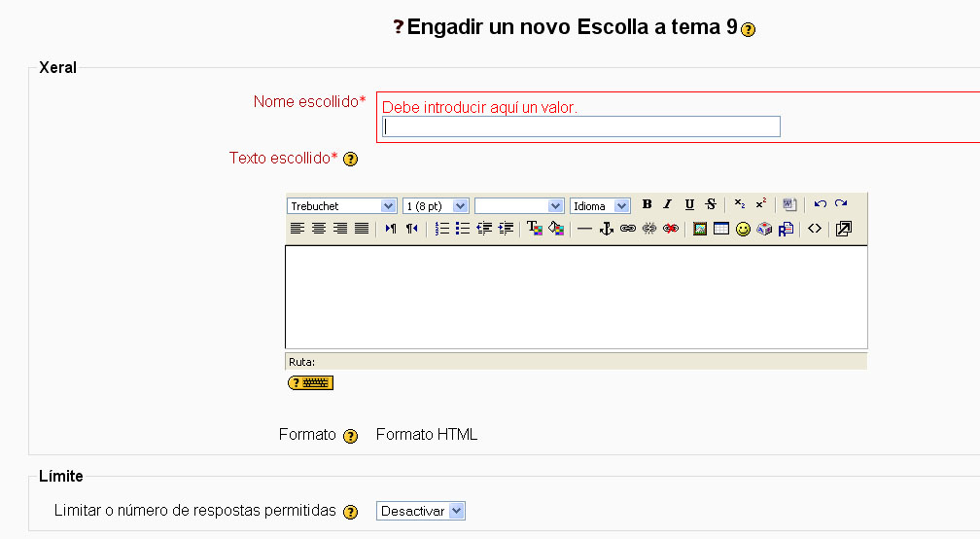Set left-to-right text direction
Screen dimensions: 980x539
(x=391, y=229)
